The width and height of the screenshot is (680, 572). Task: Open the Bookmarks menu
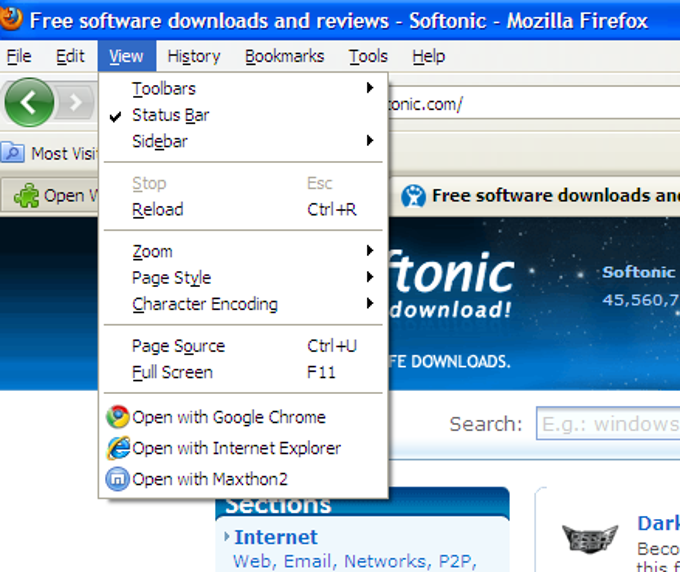click(x=284, y=56)
